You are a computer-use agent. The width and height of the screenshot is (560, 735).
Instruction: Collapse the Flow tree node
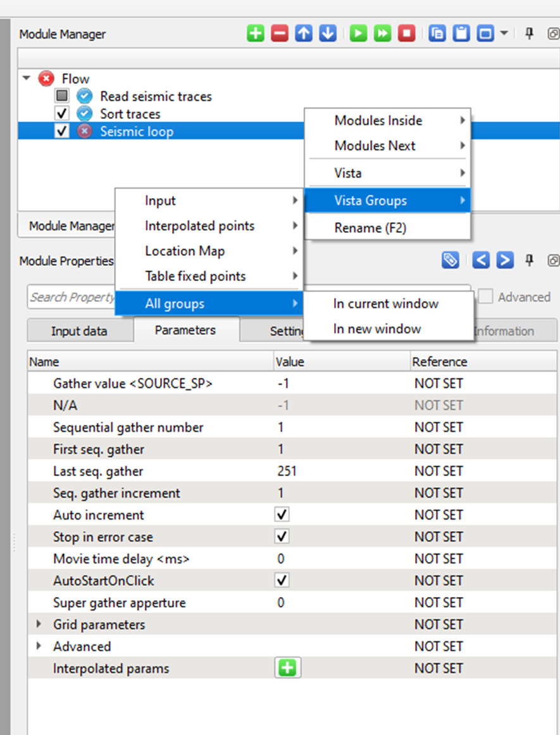coord(26,79)
